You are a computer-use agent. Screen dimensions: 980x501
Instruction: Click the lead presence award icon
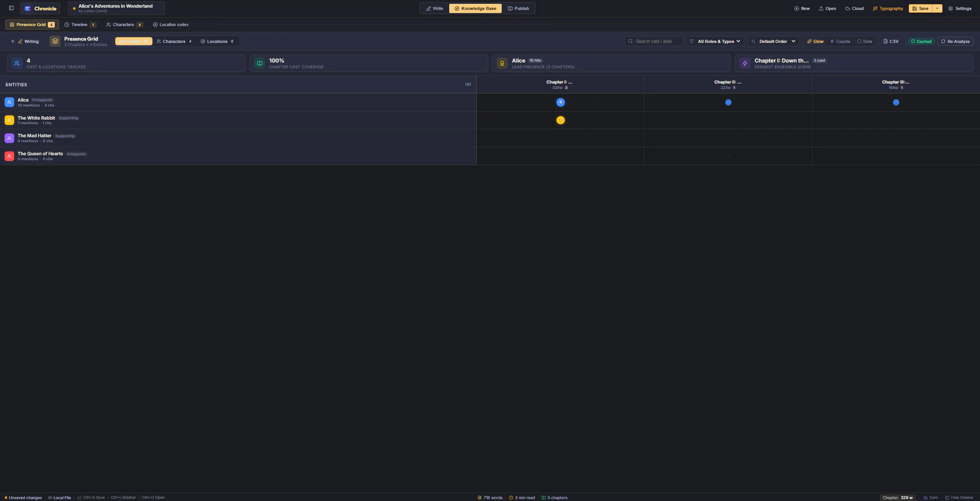502,63
